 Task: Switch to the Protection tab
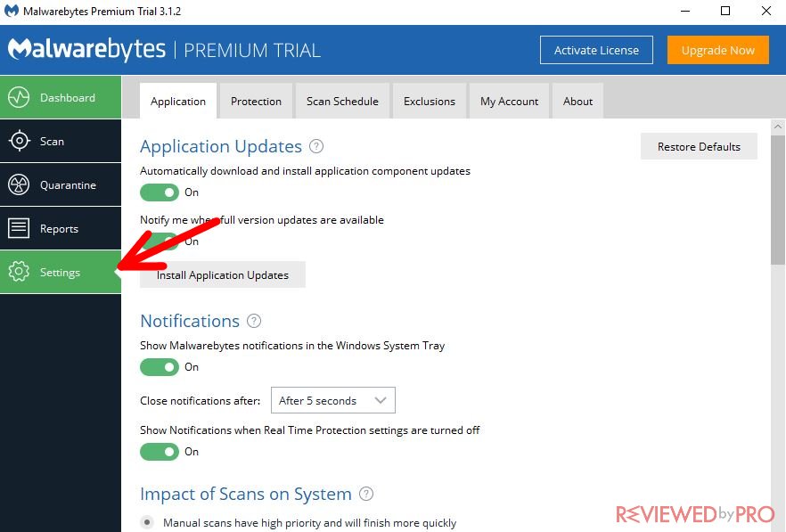[x=256, y=101]
